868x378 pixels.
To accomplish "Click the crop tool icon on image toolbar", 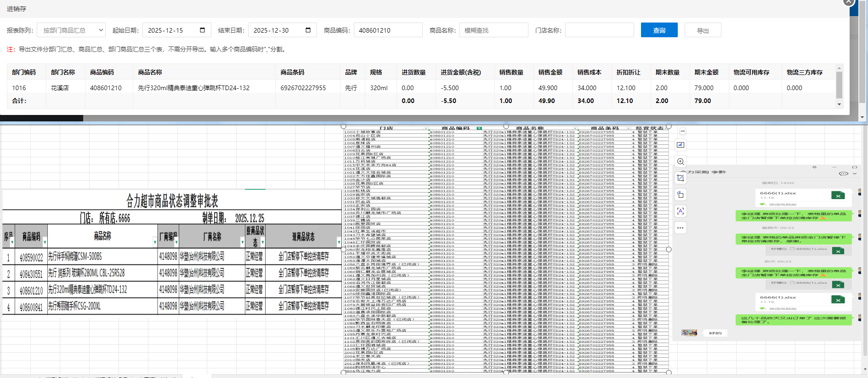I will (x=681, y=178).
